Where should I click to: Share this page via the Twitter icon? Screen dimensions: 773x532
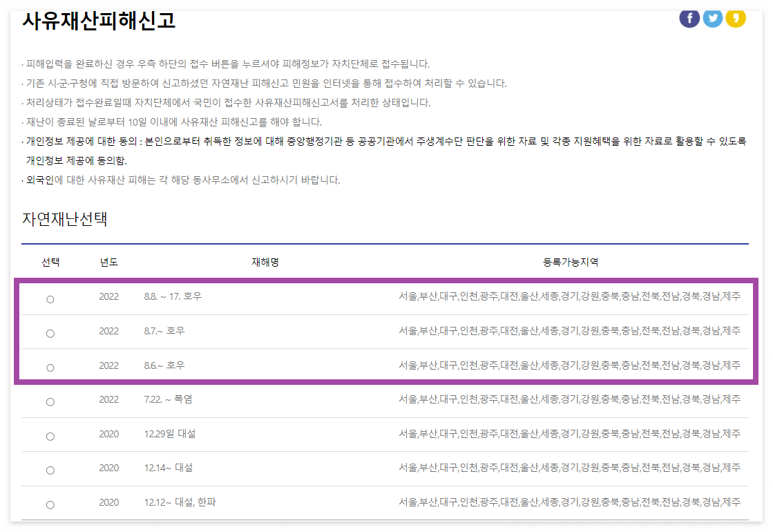point(712,18)
